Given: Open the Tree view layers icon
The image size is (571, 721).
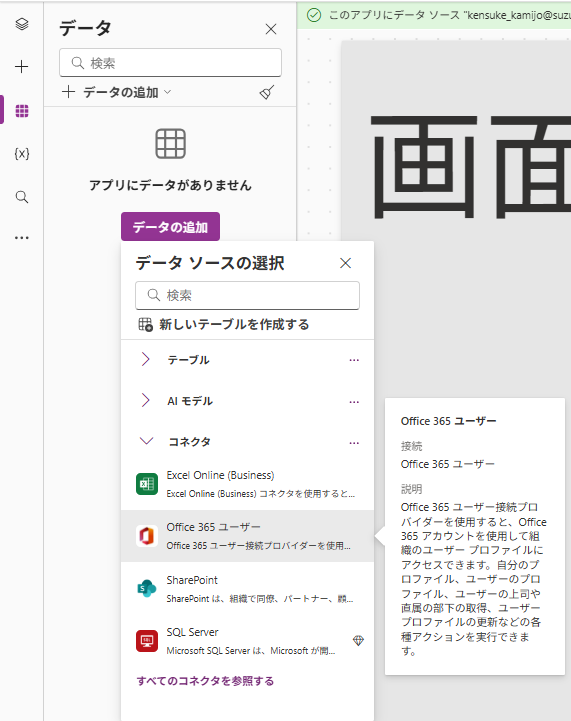Looking at the screenshot, I should click(22, 23).
